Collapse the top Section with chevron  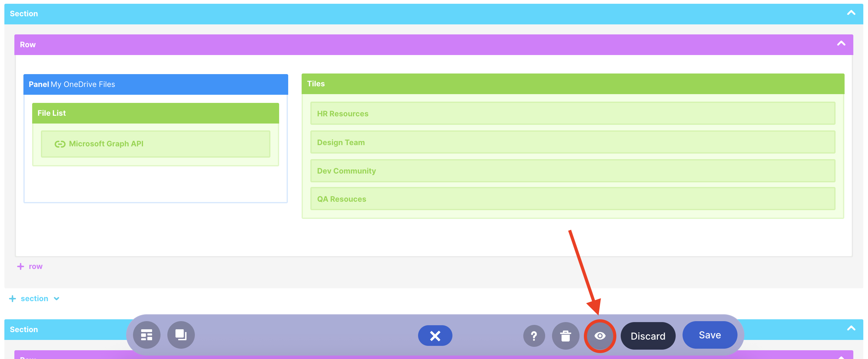click(851, 13)
